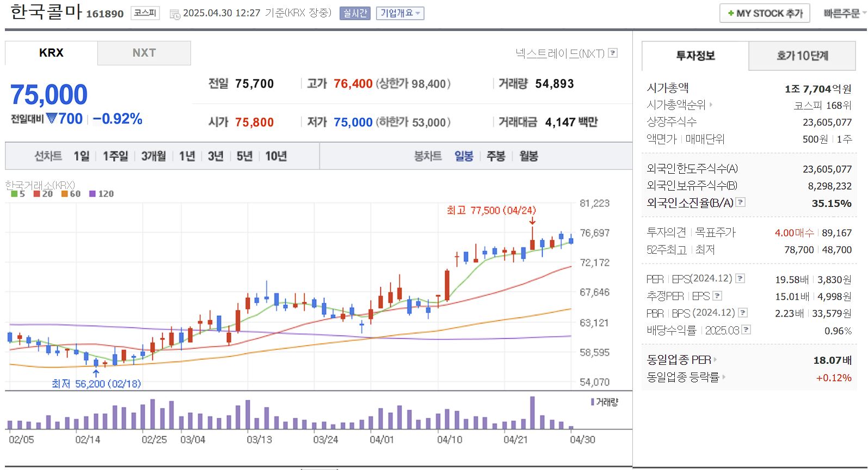
Task: Click the 시가총액 value 1조 7,704억원
Action: pyautogui.click(x=818, y=88)
